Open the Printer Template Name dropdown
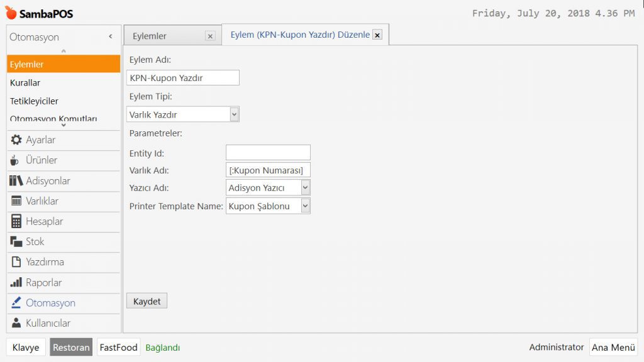Screen dimensions: 644x362 305,206
